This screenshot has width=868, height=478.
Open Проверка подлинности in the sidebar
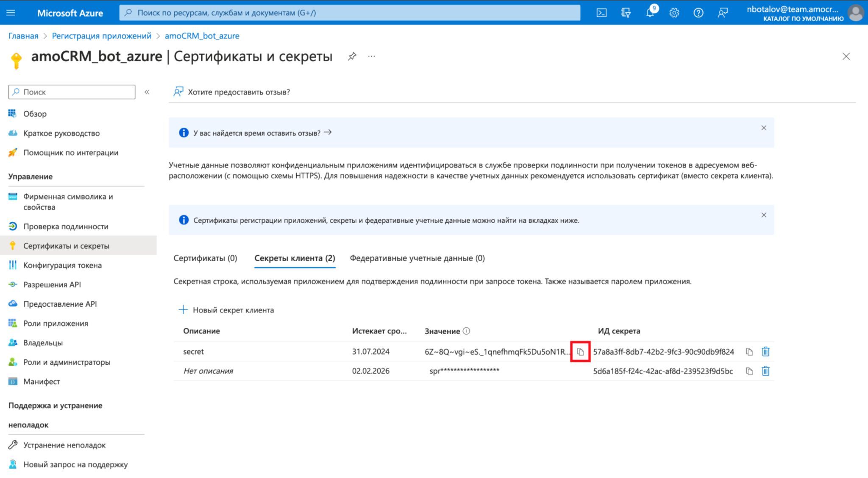coord(66,226)
